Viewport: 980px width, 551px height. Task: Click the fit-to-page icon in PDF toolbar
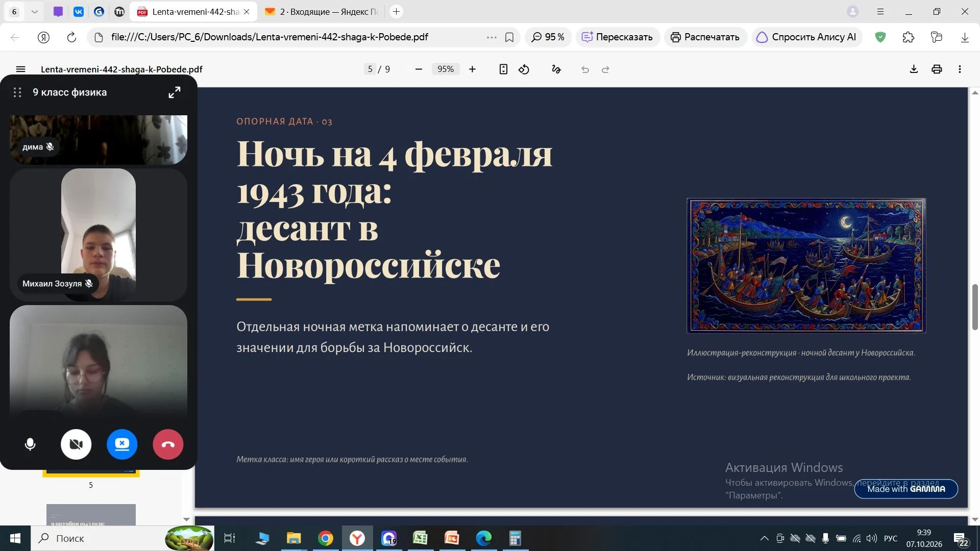click(x=503, y=69)
